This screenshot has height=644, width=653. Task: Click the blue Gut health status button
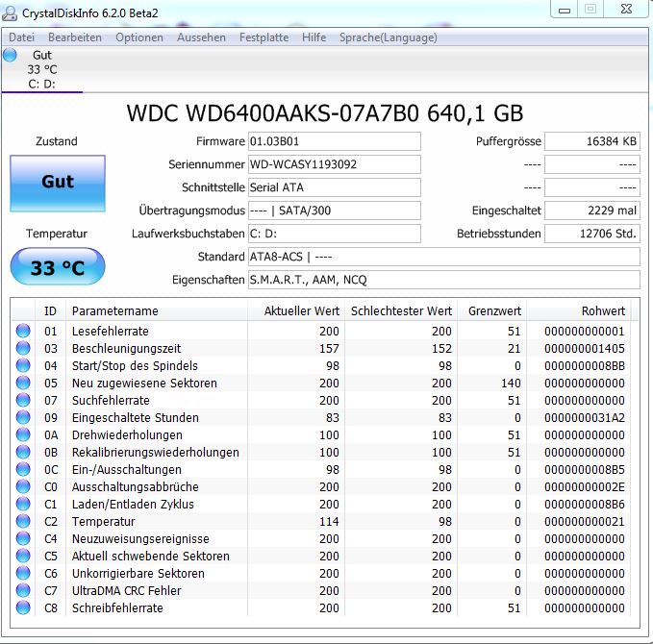click(58, 184)
